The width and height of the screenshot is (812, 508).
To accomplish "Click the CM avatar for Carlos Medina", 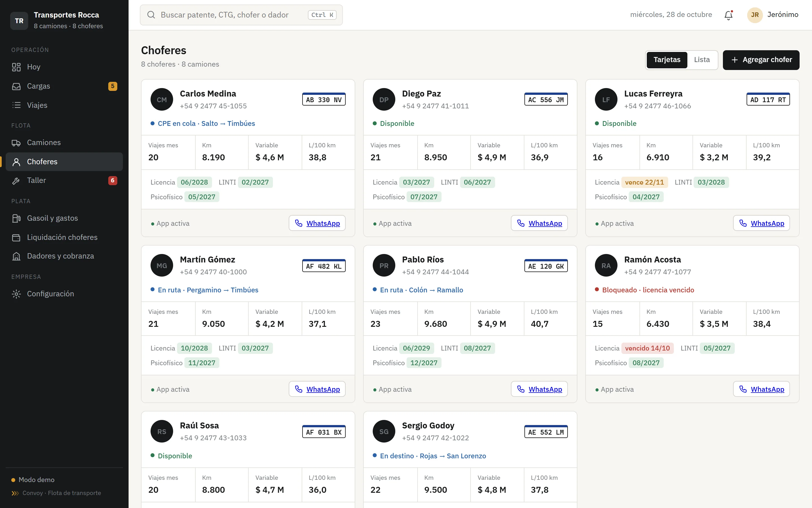I will coord(162,99).
